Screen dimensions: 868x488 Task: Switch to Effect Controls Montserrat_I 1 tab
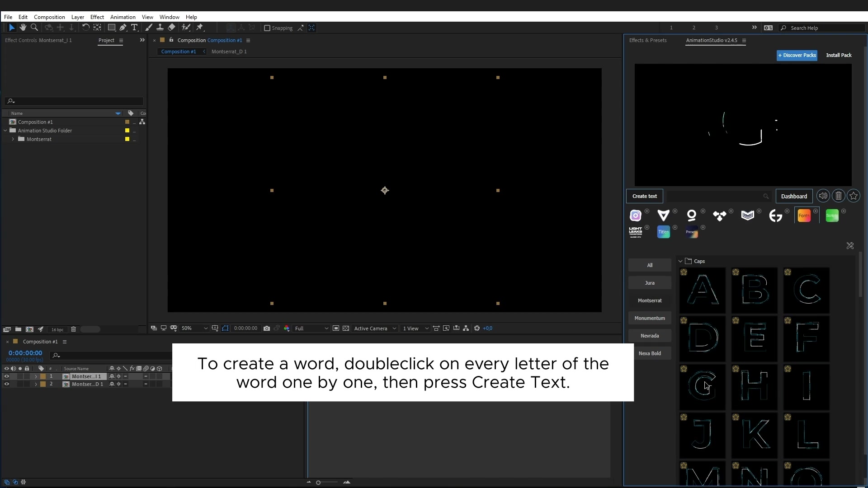[x=38, y=40]
